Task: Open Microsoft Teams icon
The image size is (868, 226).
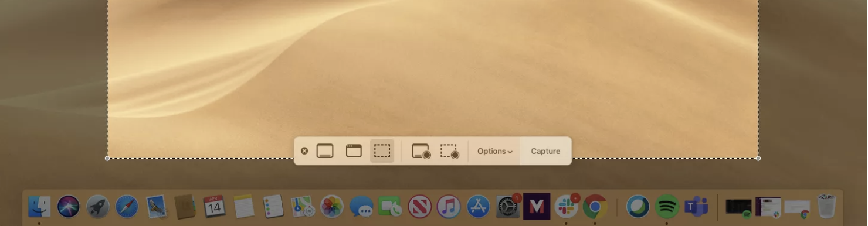Action: pos(696,206)
